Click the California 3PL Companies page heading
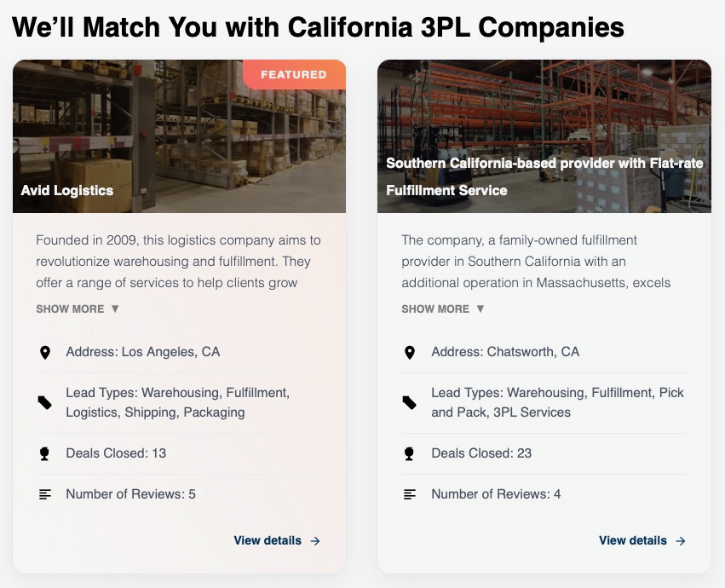 [318, 27]
